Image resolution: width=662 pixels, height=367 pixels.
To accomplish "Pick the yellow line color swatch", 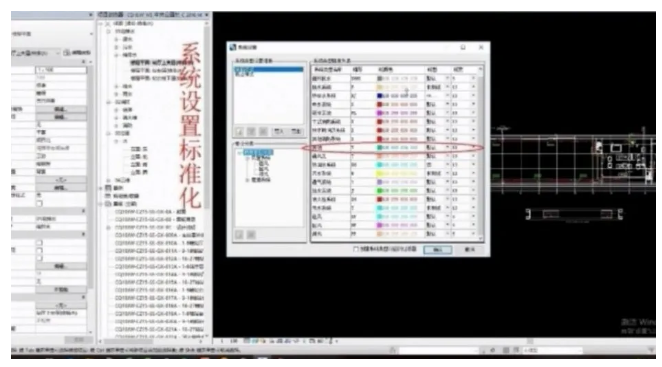I will [x=380, y=174].
